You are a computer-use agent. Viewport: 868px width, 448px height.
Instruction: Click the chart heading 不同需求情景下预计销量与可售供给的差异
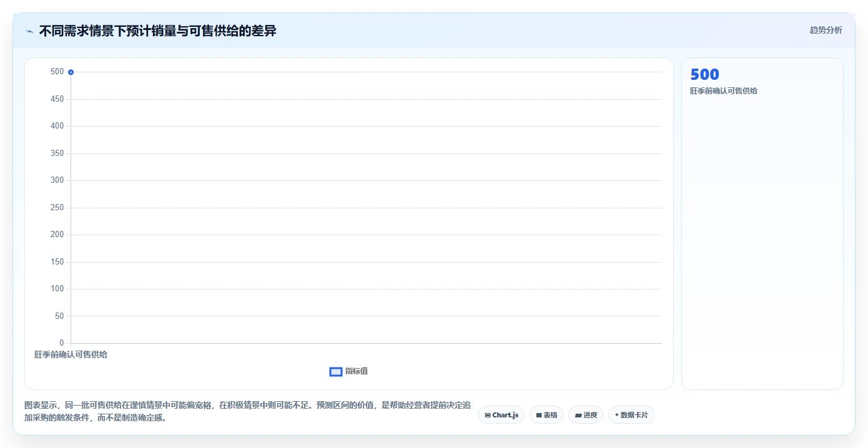pos(157,31)
